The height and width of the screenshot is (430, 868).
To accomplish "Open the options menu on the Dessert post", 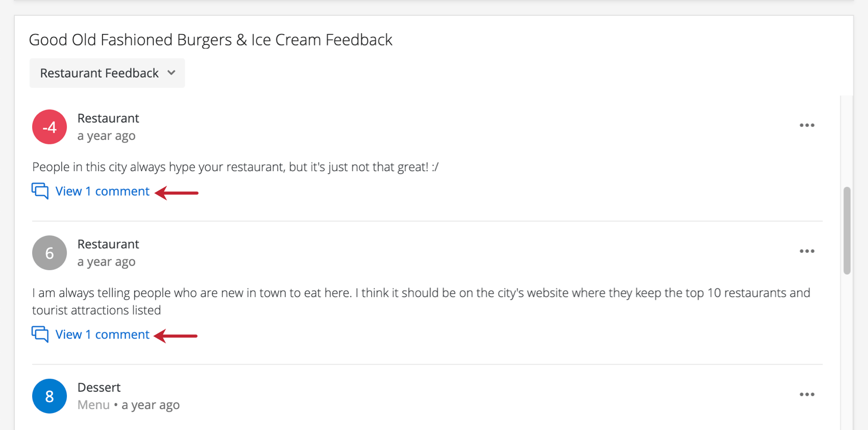I will pyautogui.click(x=807, y=394).
